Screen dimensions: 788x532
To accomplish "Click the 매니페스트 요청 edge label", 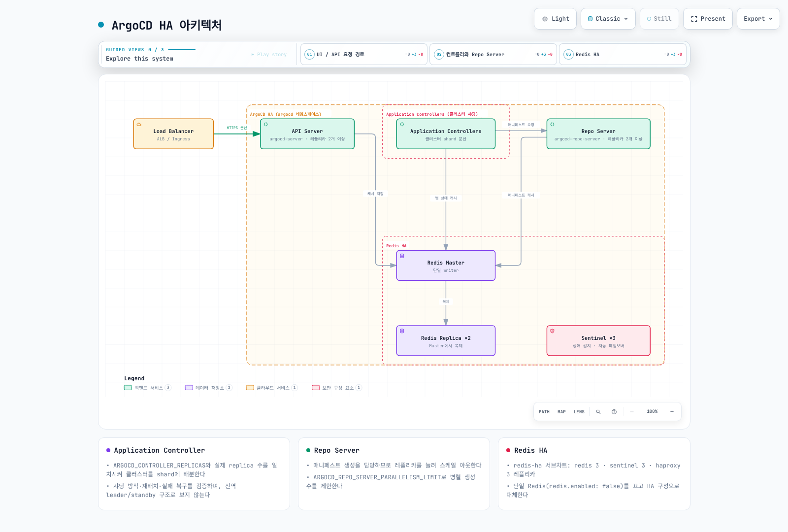I will point(521,125).
